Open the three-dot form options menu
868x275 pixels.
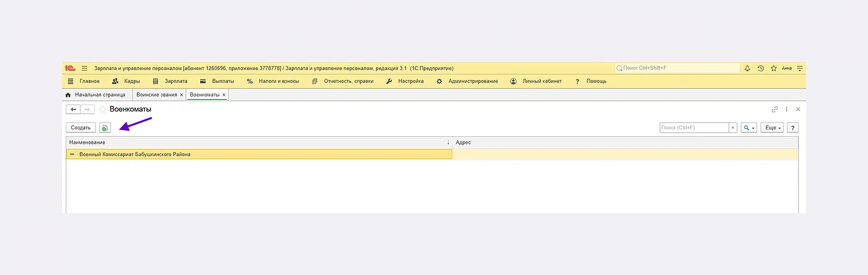point(786,109)
